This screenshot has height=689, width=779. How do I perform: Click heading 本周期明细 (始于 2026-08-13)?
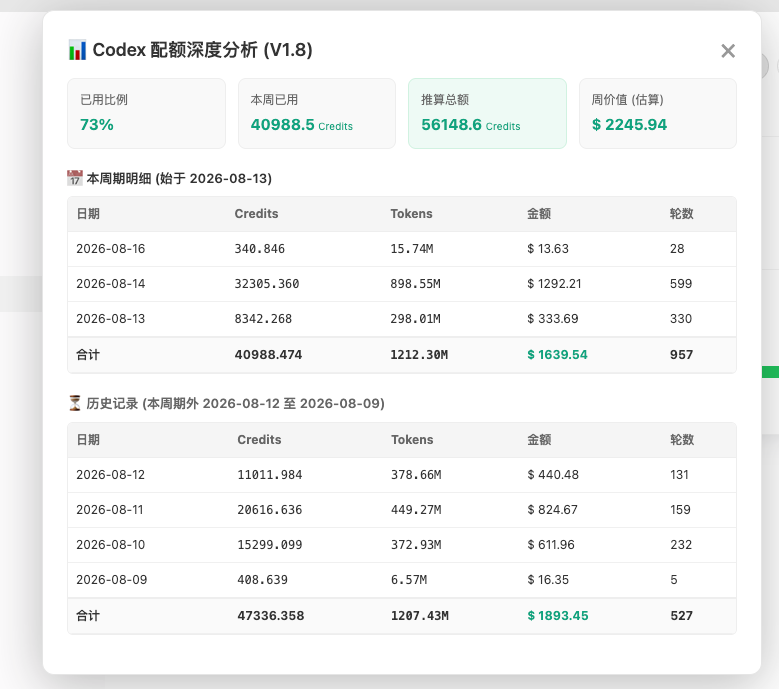(179, 178)
